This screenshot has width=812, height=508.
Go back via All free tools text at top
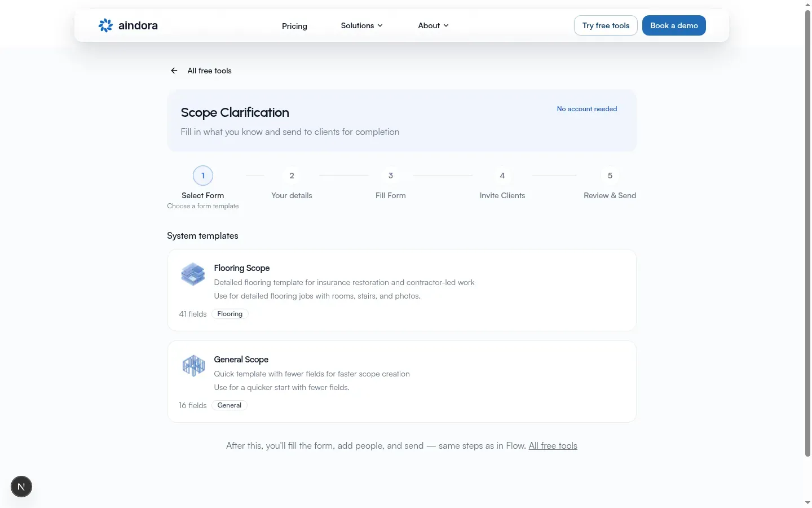coord(209,71)
